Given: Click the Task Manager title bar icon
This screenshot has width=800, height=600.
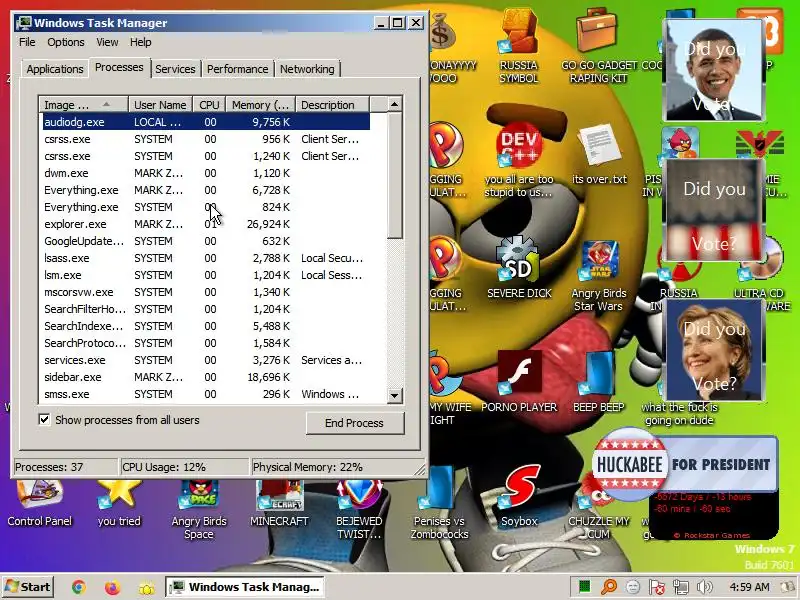Looking at the screenshot, I should (x=23, y=23).
